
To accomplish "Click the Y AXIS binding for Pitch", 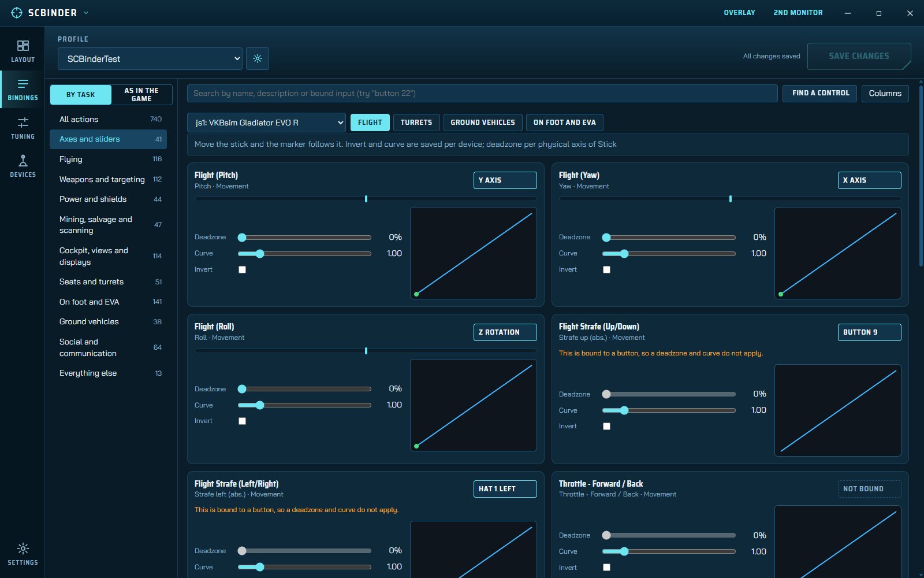I will pyautogui.click(x=505, y=180).
